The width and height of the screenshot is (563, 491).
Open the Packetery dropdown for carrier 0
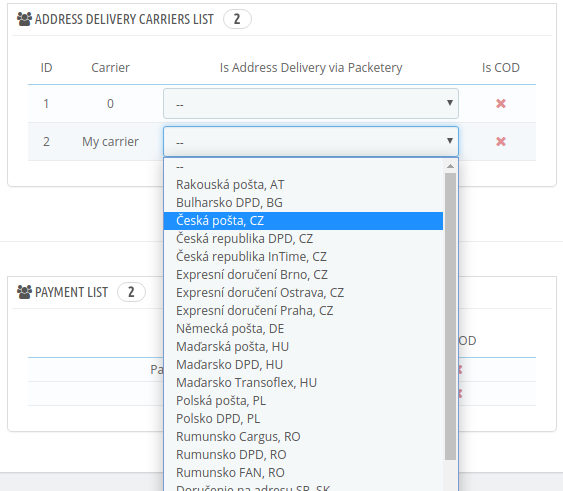click(311, 103)
